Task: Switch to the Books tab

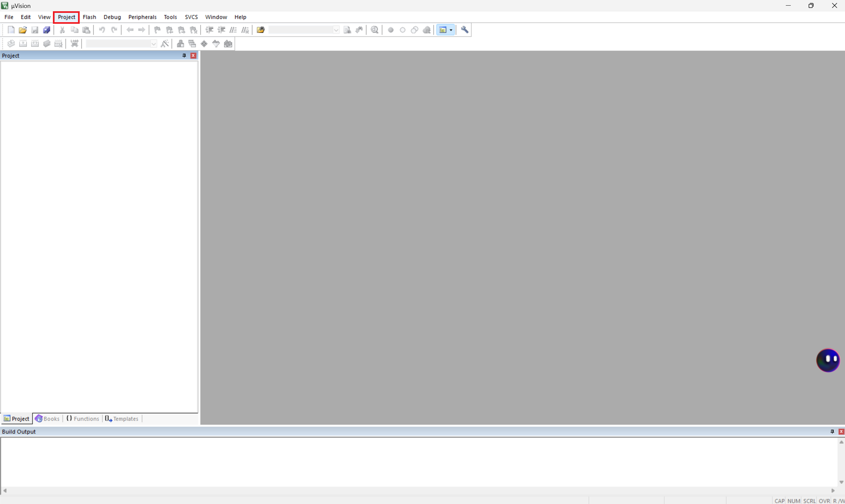Action: pos(48,418)
